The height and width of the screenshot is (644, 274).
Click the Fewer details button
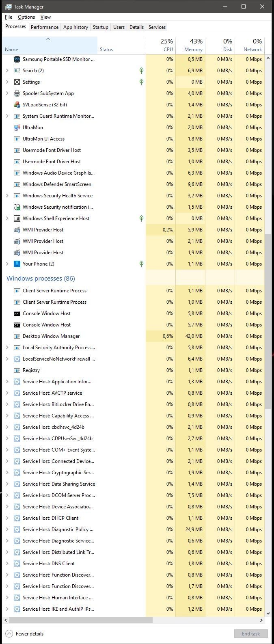coord(24,634)
